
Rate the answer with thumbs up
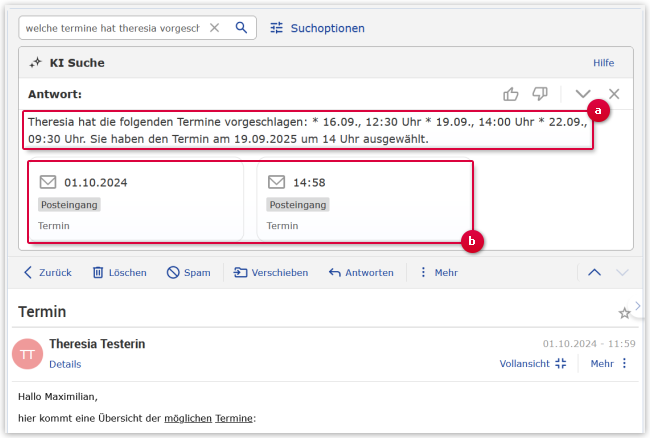click(511, 94)
